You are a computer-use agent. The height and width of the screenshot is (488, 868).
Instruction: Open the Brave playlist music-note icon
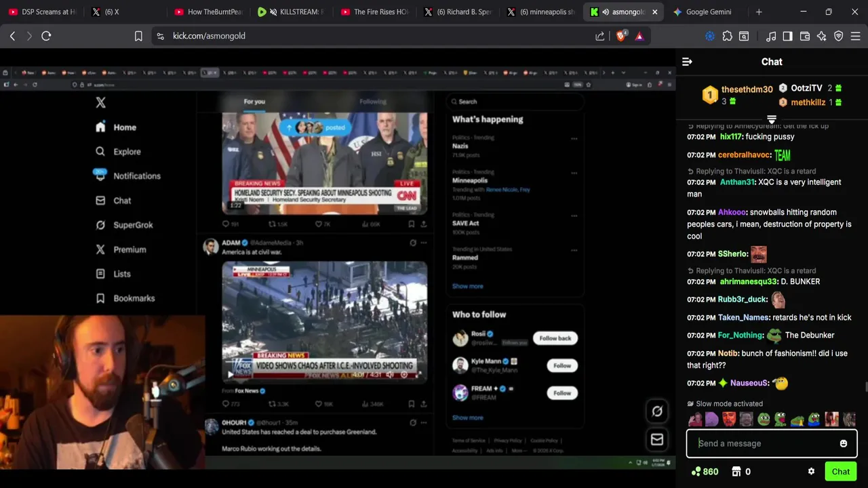pyautogui.click(x=771, y=36)
